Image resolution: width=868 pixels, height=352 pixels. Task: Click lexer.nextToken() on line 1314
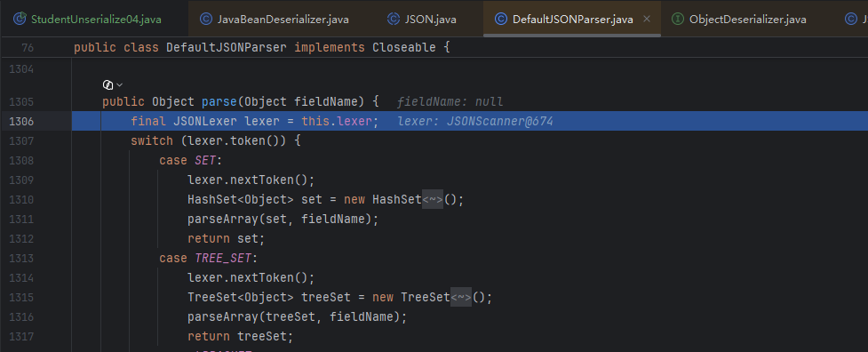pos(251,277)
